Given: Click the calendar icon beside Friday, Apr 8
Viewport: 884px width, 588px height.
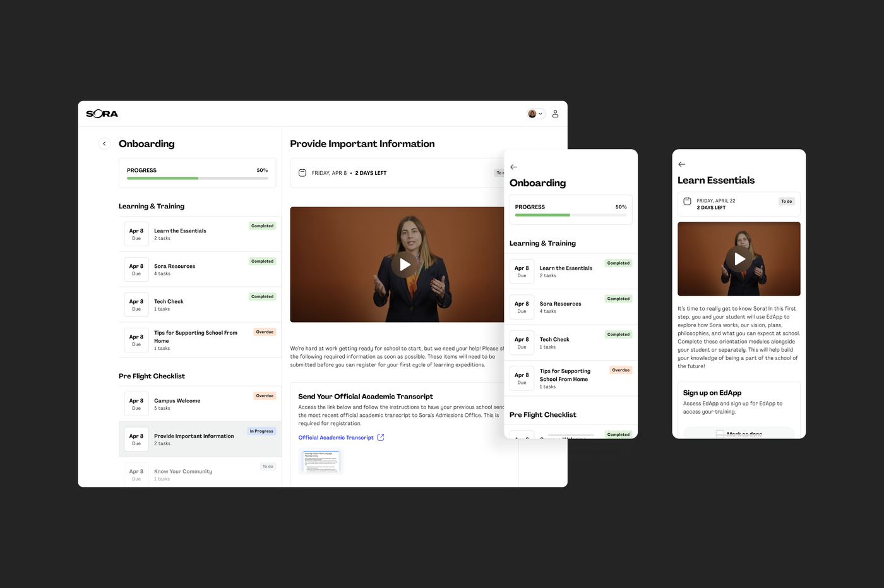Looking at the screenshot, I should coord(302,173).
